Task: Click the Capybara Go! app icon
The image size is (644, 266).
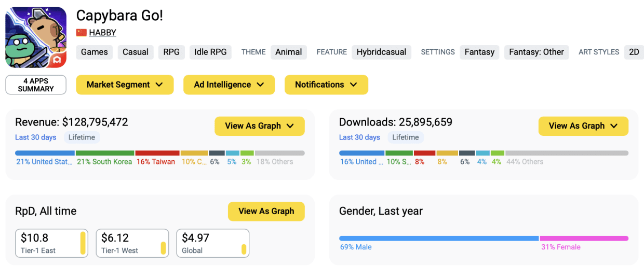Action: click(36, 37)
